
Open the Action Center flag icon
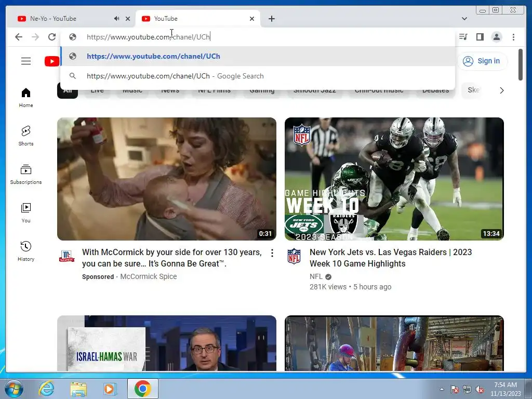click(x=454, y=389)
